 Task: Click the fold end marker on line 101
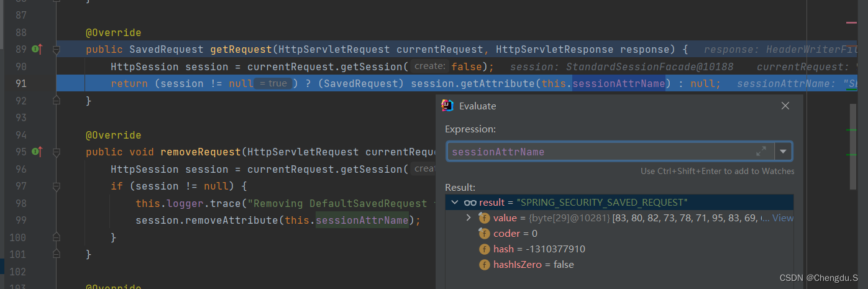[56, 254]
